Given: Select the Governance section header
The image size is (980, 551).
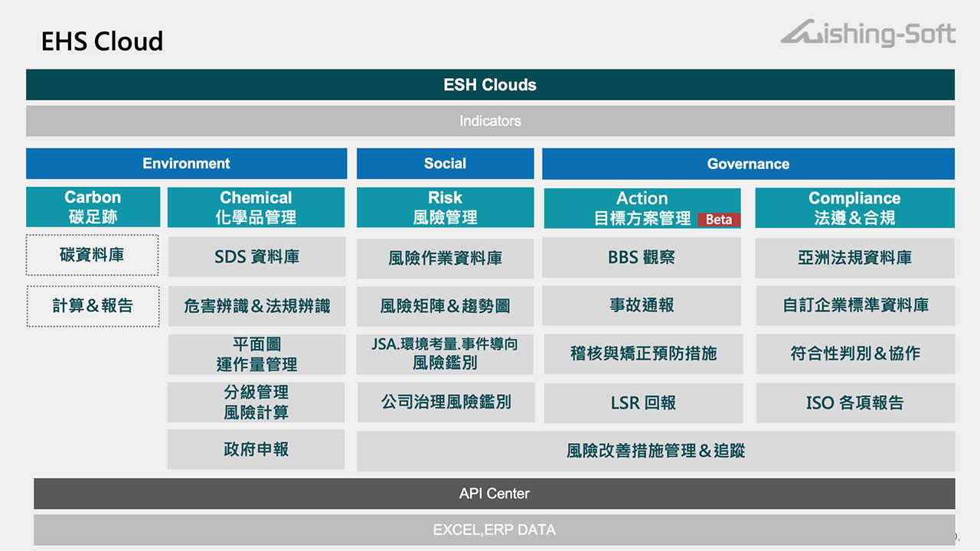Looking at the screenshot, I should pyautogui.click(x=748, y=164).
